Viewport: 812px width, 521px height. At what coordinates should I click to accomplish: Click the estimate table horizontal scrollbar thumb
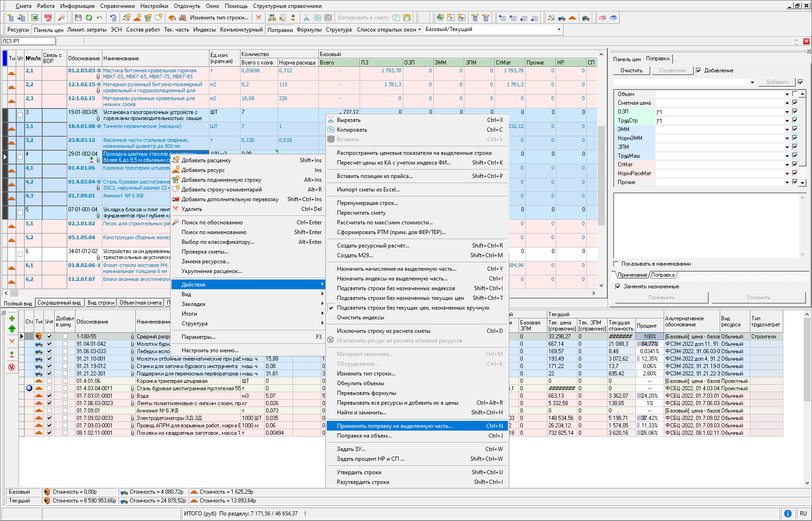tap(14, 293)
